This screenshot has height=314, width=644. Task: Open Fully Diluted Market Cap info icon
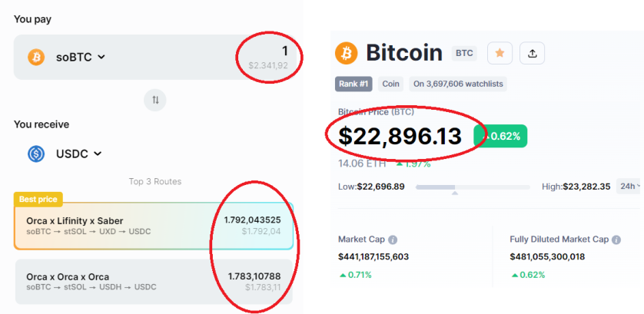click(616, 240)
